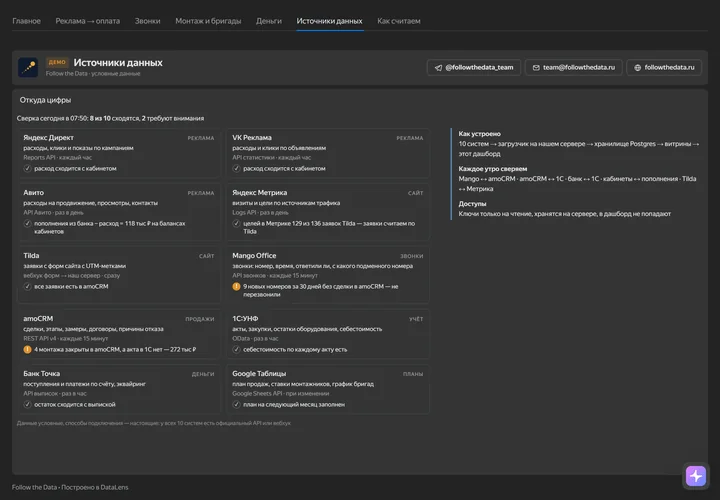Image resolution: width=720 pixels, height=500 pixels.
Task: Click the 1С:УНФ card title
Action: [245, 319]
